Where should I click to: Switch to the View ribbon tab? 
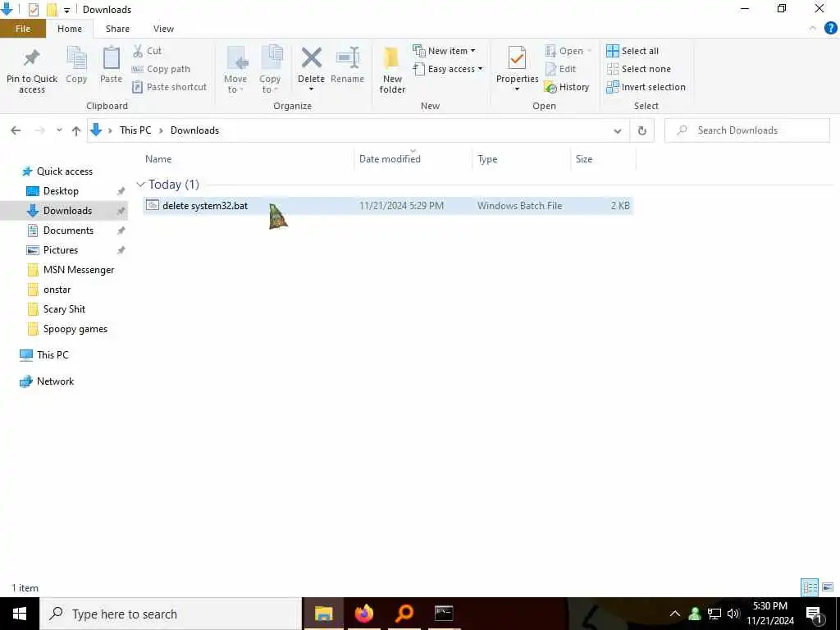click(x=163, y=29)
